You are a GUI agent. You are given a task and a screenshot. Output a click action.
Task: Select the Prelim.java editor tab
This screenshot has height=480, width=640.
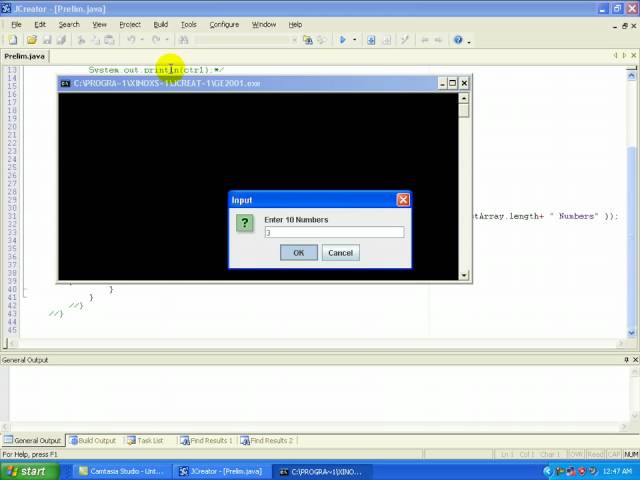(x=24, y=56)
